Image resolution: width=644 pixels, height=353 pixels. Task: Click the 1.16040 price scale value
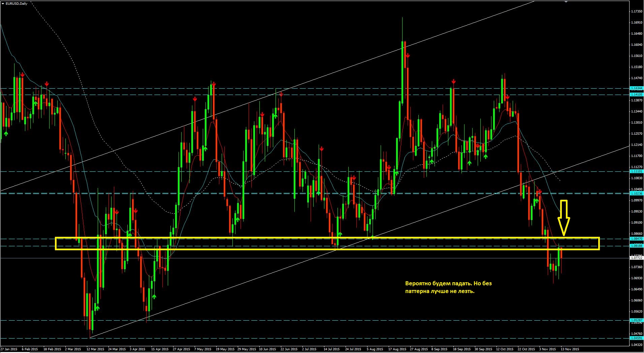636,45
